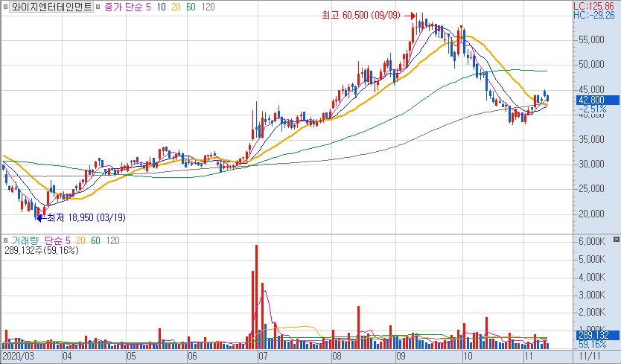
Task: Select the 종가 단순 legend label
Action: [x=123, y=7]
